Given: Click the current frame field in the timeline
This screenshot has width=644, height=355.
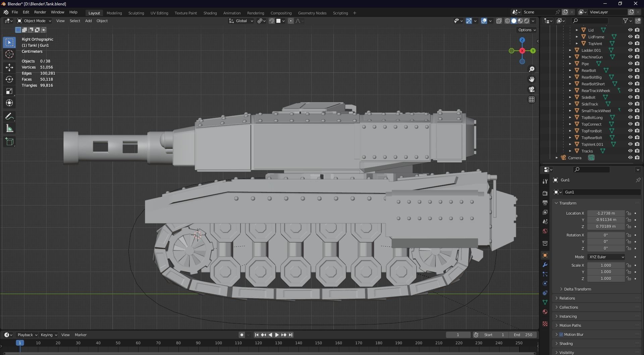Looking at the screenshot, I should tap(458, 335).
